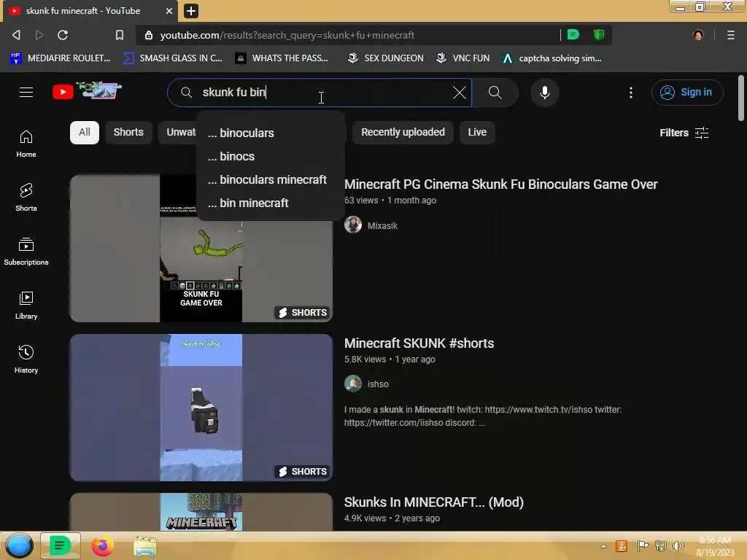The height and width of the screenshot is (560, 747).
Task: Open the title Skunks In MINECRAFT... (Mod)
Action: tap(433, 502)
